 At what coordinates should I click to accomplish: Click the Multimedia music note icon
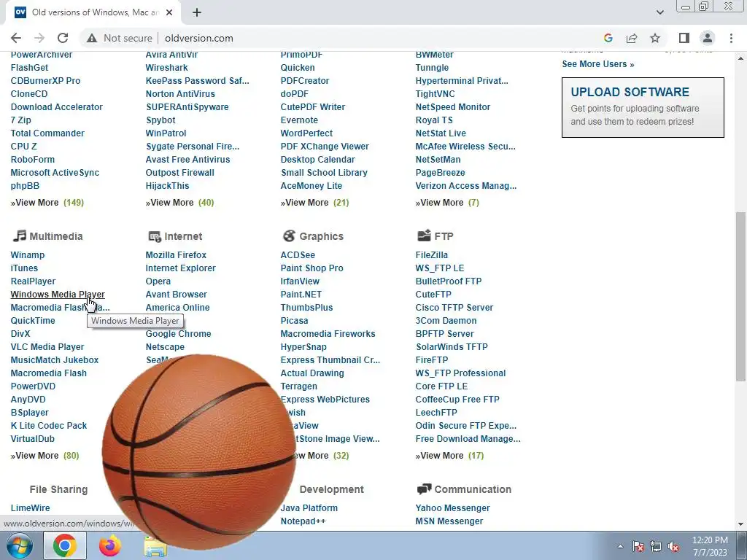click(20, 236)
